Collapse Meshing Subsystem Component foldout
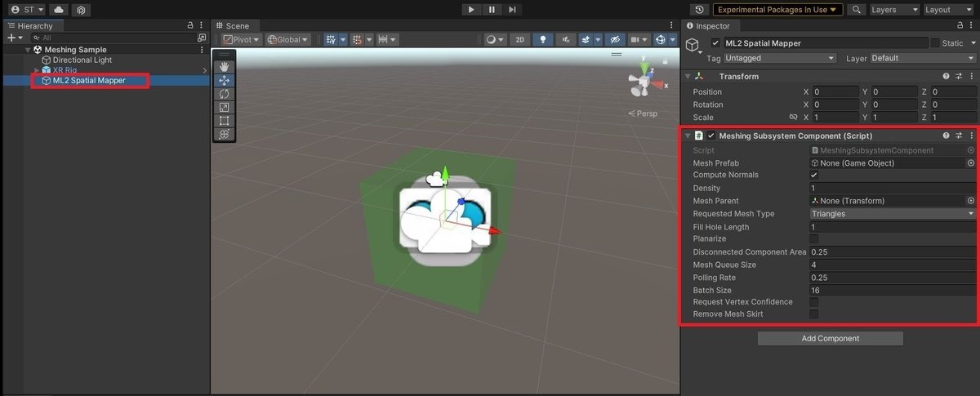 tap(688, 136)
